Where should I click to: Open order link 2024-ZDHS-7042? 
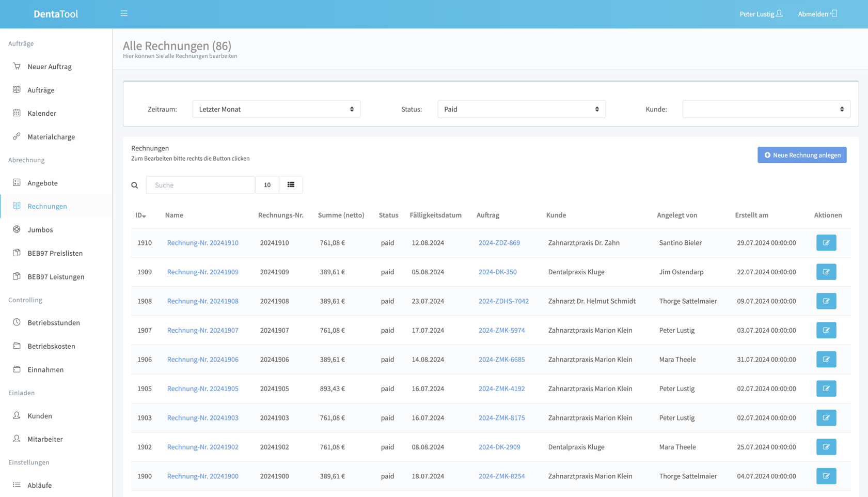[503, 301]
